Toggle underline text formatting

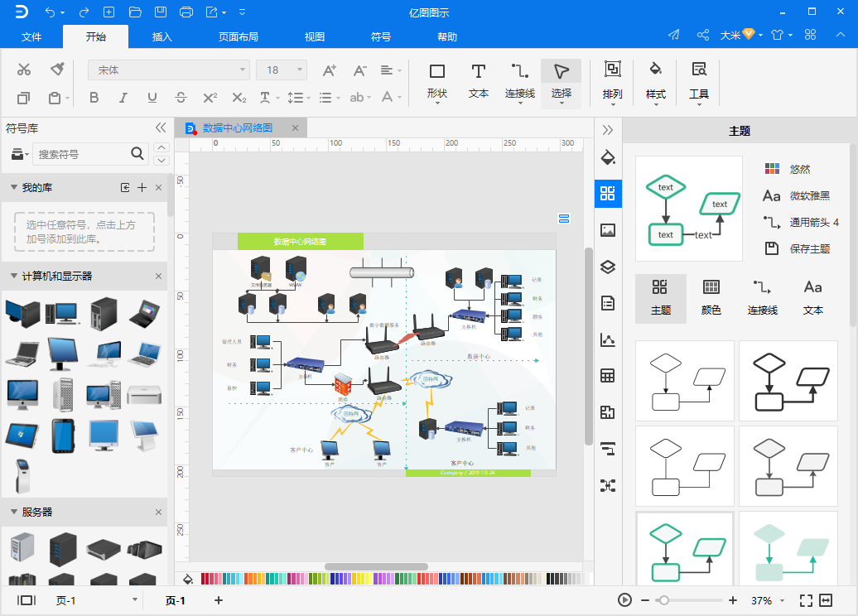pos(152,98)
